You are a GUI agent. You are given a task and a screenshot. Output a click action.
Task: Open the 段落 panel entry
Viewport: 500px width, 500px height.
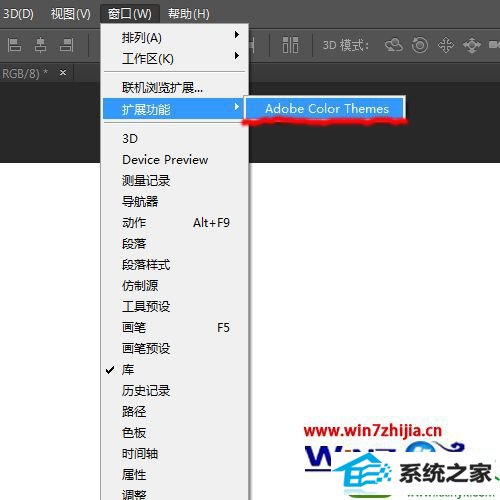[x=174, y=244]
